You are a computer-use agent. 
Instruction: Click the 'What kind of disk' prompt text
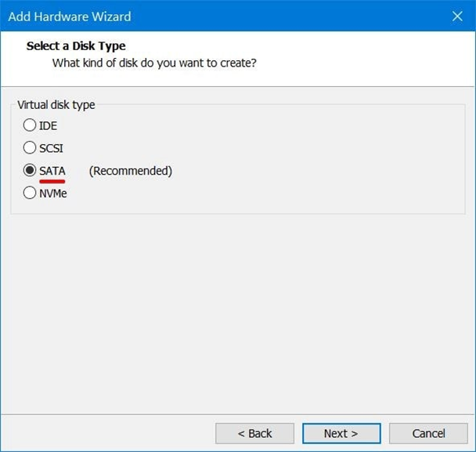[154, 63]
